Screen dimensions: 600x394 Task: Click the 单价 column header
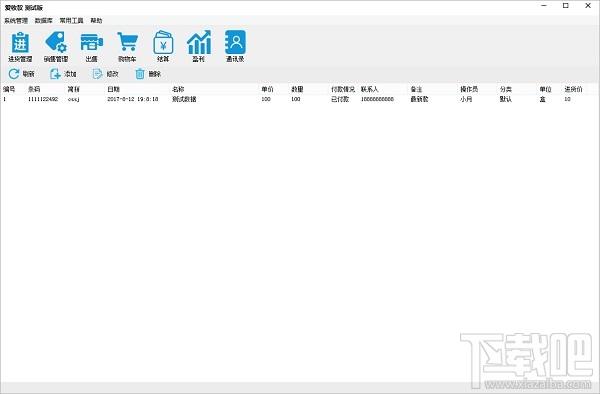point(267,89)
